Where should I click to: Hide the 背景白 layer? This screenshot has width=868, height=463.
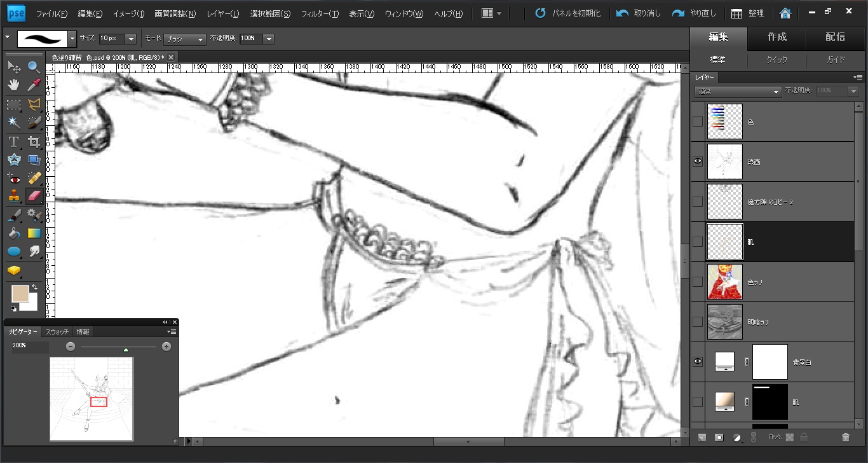point(698,361)
